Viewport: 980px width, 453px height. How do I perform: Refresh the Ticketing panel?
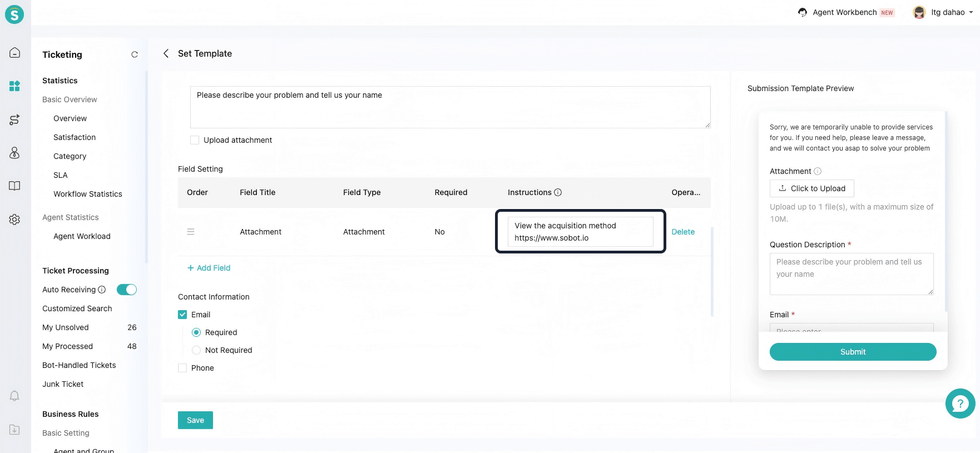[134, 54]
